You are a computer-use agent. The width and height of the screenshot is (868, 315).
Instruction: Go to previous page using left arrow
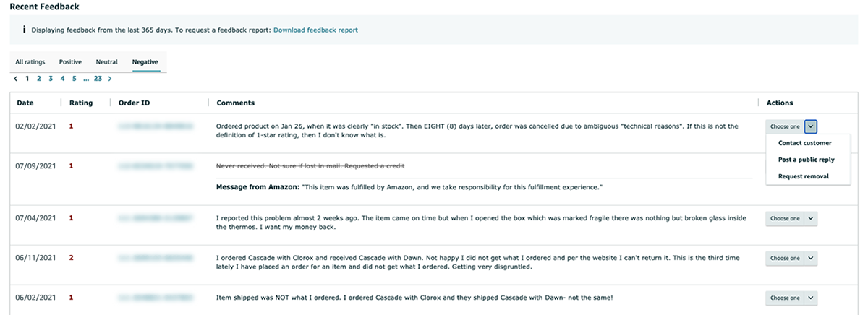point(16,78)
